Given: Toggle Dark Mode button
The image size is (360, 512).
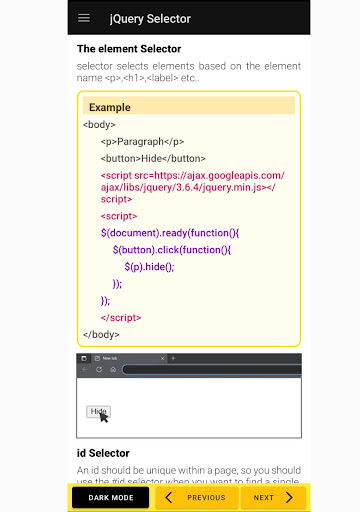Looking at the screenshot, I should pyautogui.click(x=111, y=497).
